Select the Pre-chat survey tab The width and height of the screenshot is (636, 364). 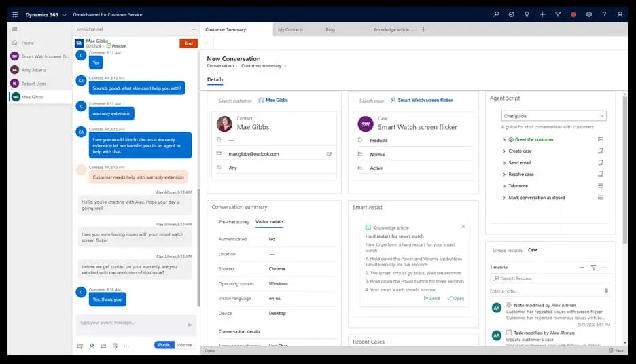click(x=234, y=222)
